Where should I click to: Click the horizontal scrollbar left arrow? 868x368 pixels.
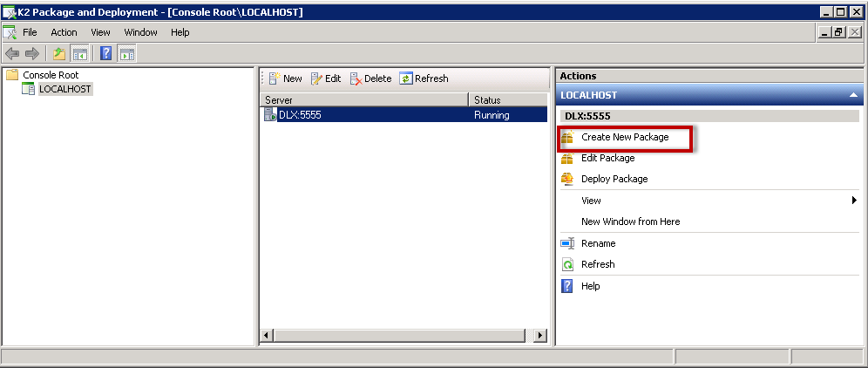click(267, 336)
